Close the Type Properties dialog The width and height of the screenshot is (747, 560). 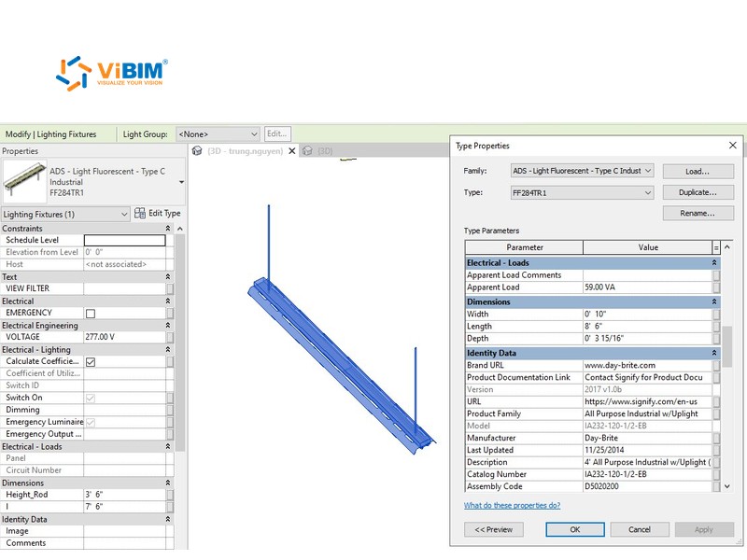[733, 146]
